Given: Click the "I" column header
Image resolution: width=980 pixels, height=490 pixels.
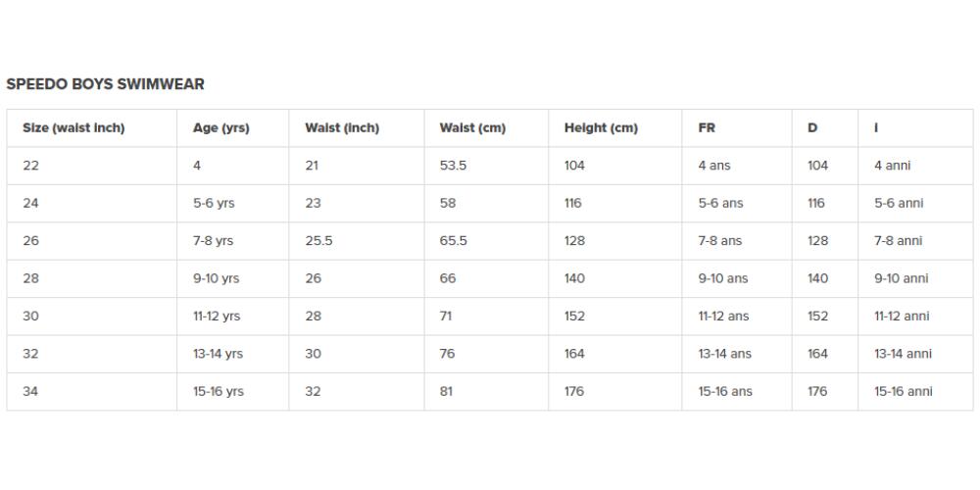Looking at the screenshot, I should (x=876, y=128).
